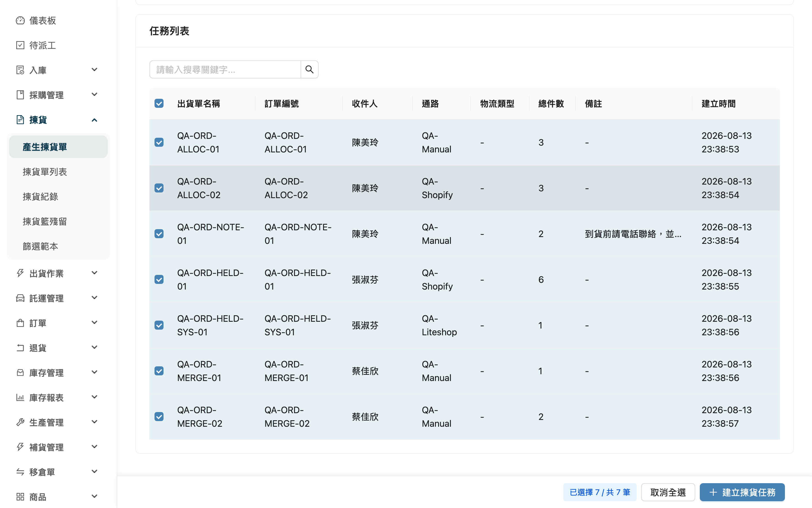Image resolution: width=812 pixels, height=508 pixels.
Task: Click the shopping bag icon beside 訂單
Action: [x=20, y=323]
